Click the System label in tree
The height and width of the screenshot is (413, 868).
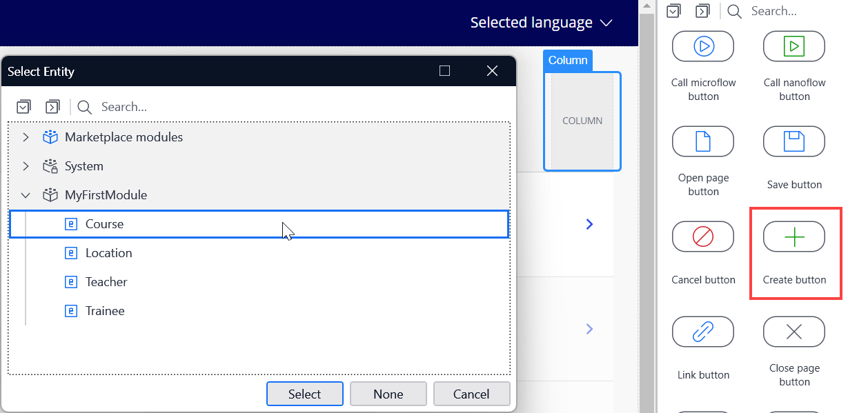coord(84,166)
